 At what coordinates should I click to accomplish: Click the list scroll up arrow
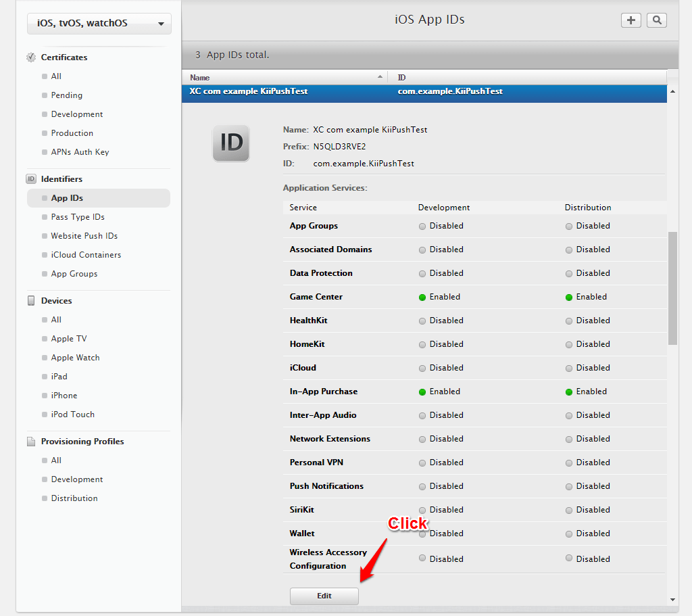[x=672, y=91]
